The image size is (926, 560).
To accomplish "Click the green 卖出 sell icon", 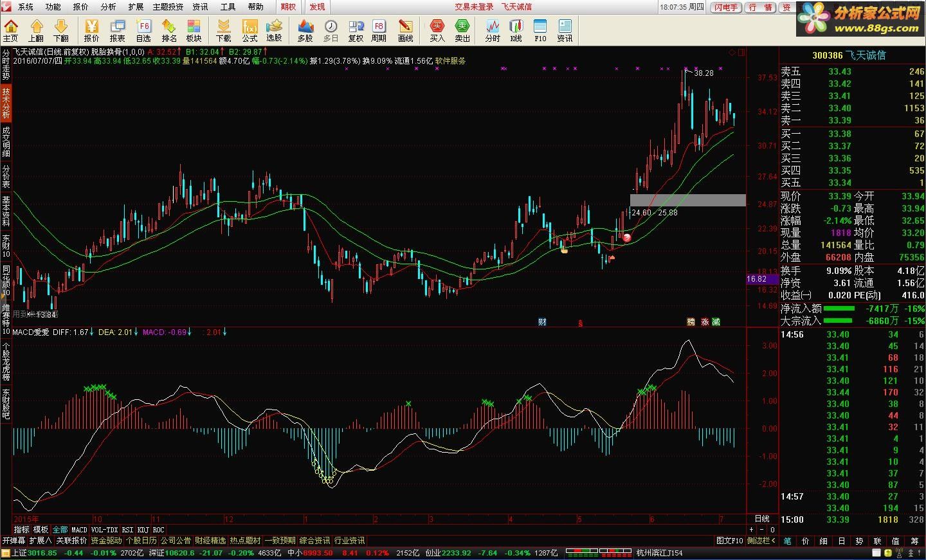I will 462,30.
